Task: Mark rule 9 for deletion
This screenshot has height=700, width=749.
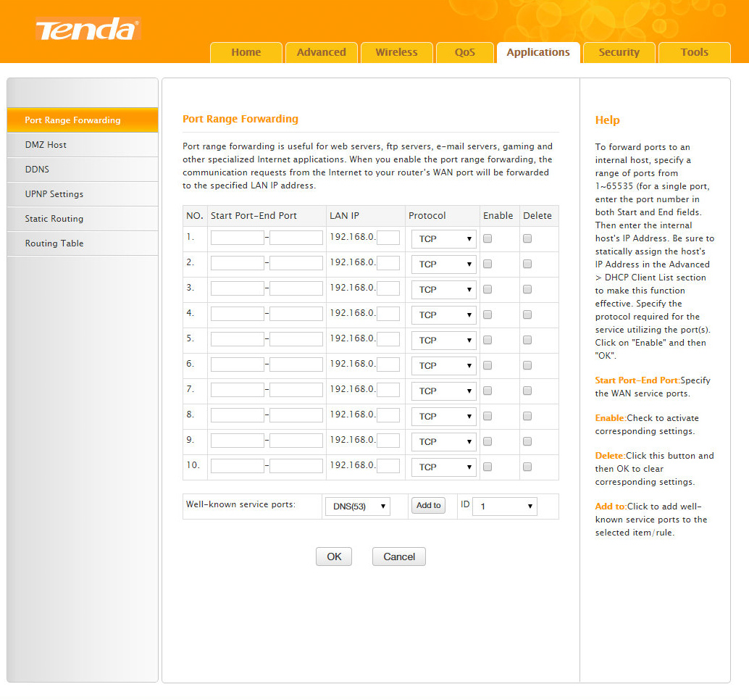Action: tap(527, 441)
